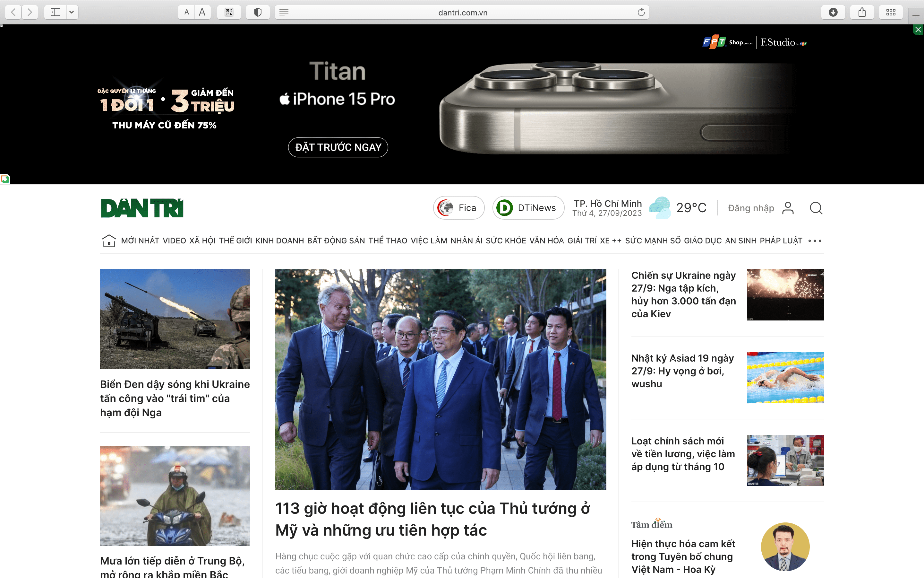Go forward with Safari's forward arrow
Screen dimensions: 924x578
point(30,12)
